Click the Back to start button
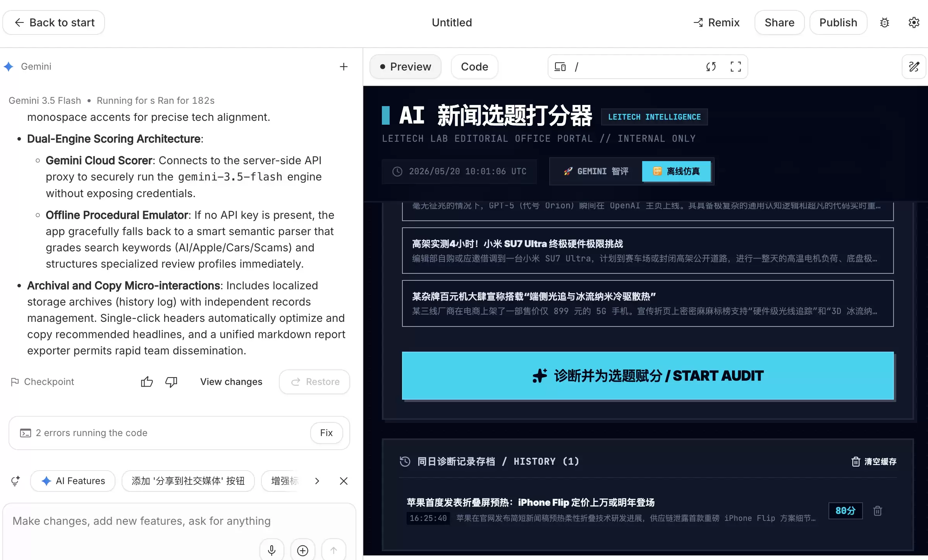 click(x=54, y=22)
